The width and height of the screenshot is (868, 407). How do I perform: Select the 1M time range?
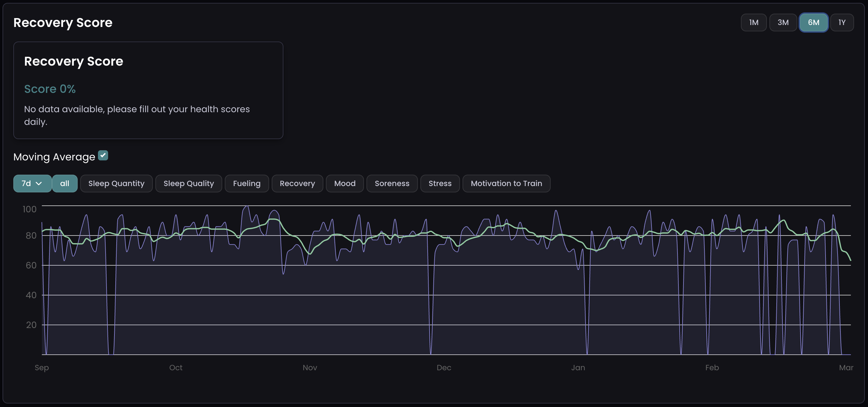click(754, 22)
